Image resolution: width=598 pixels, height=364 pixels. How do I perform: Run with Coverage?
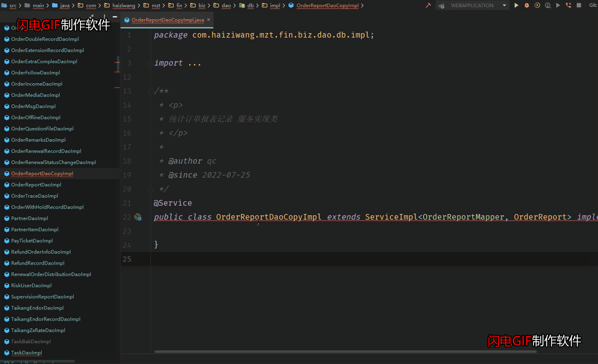click(537, 5)
